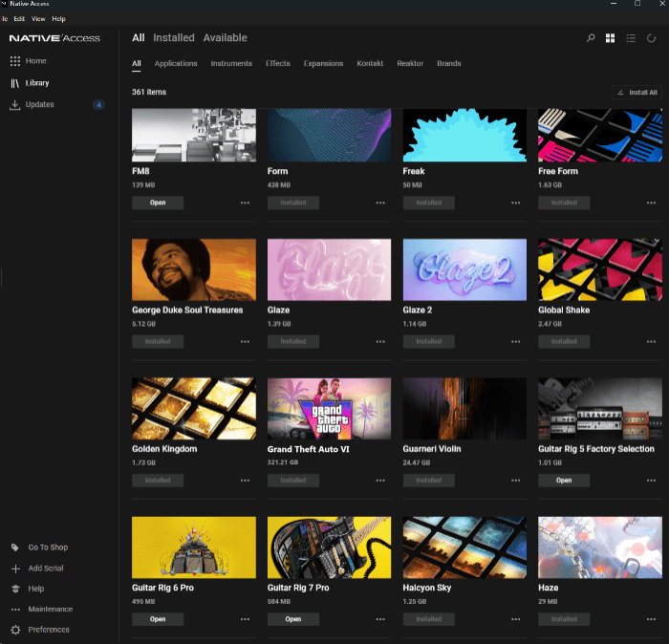Click the Grand Theft Auto VI thumbnail
Viewport: 669px width, 644px height.
[330, 408]
